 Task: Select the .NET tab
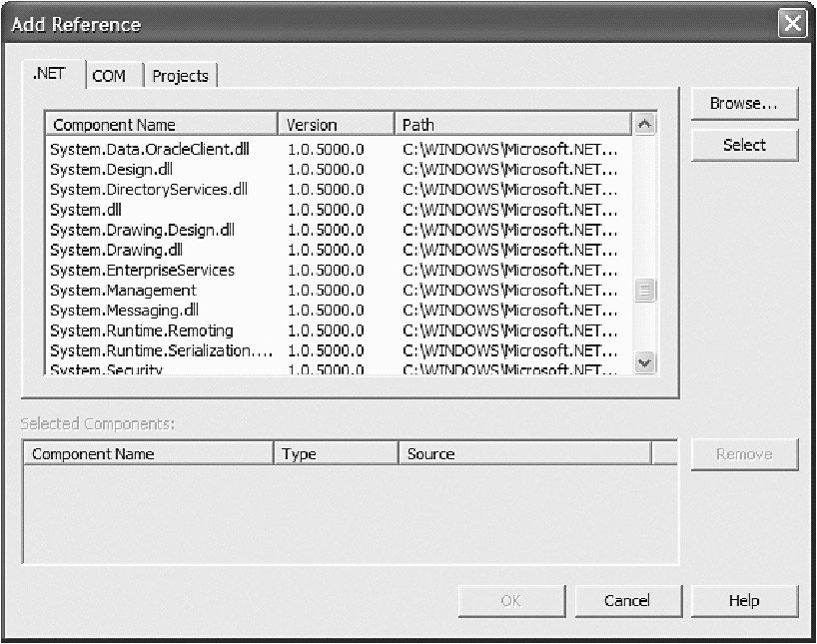point(49,75)
